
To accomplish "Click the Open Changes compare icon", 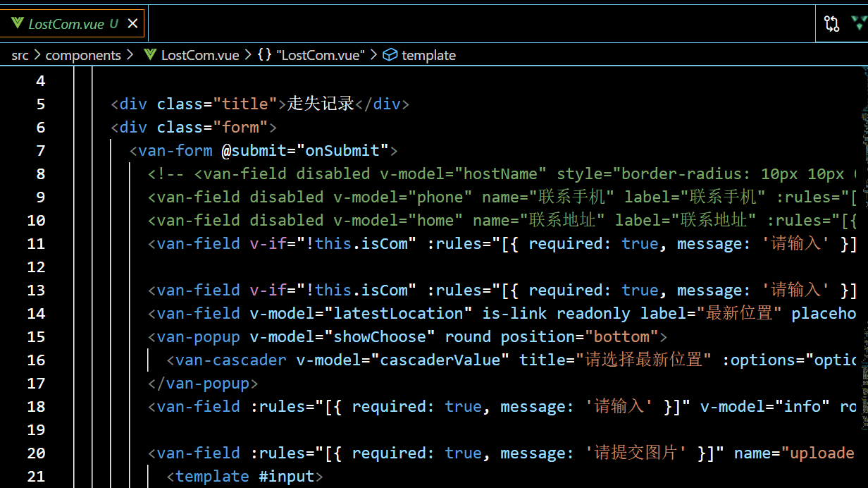I will [831, 23].
